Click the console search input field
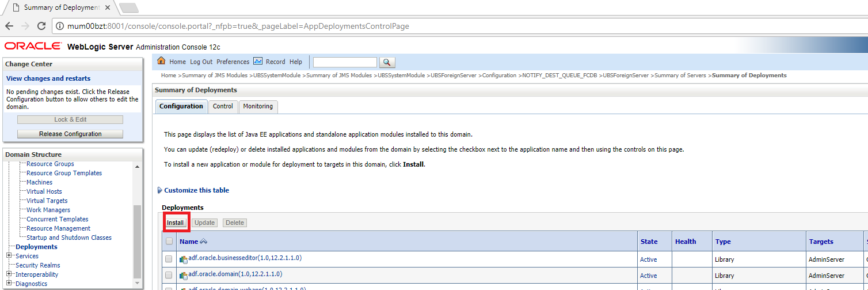The image size is (868, 290). (345, 62)
